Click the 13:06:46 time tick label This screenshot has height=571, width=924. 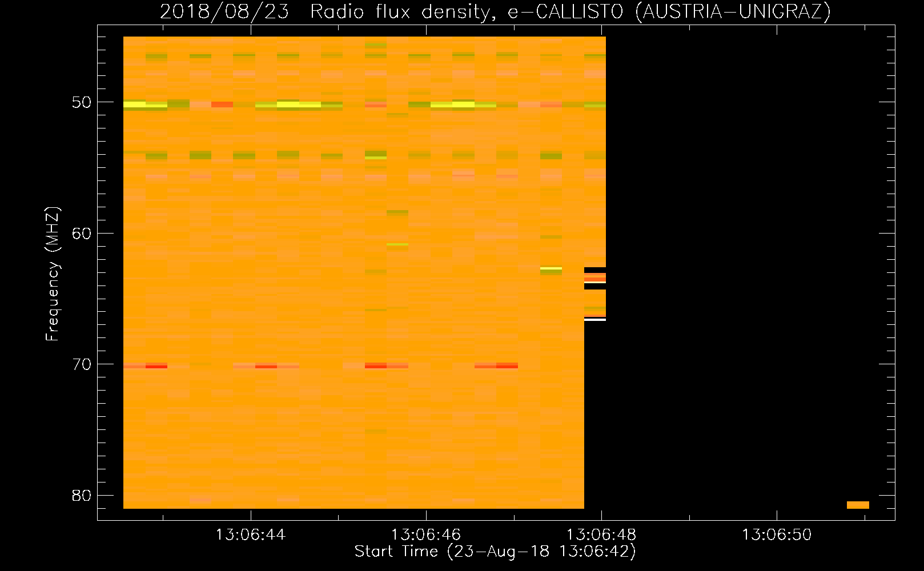(426, 535)
